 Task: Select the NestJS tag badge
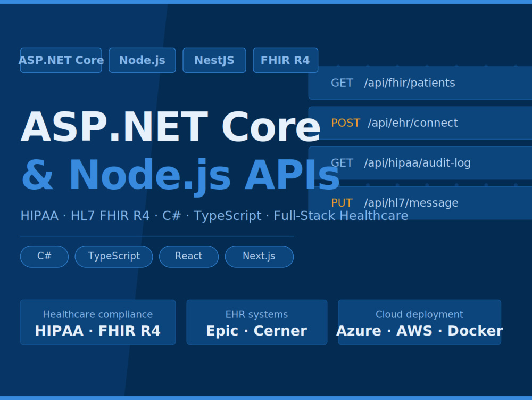click(214, 60)
